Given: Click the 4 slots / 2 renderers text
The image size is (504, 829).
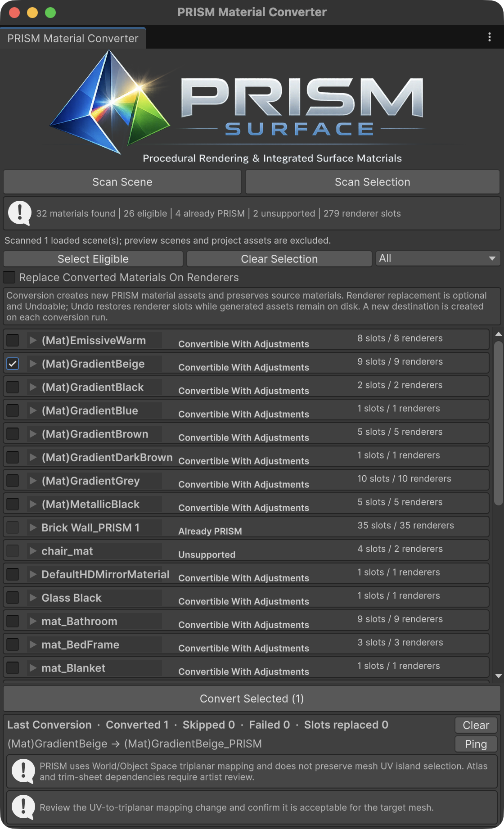Looking at the screenshot, I should [x=400, y=549].
